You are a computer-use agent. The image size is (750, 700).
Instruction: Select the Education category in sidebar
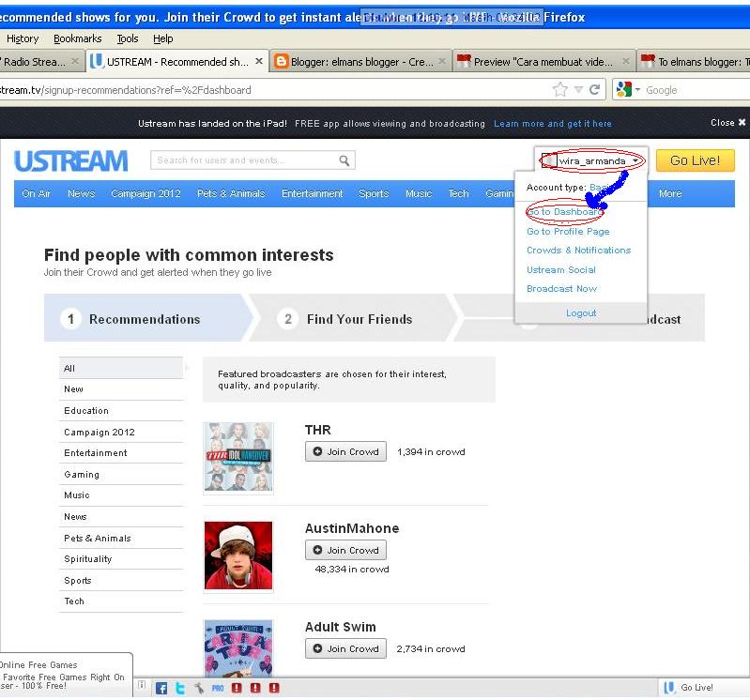pos(121,411)
